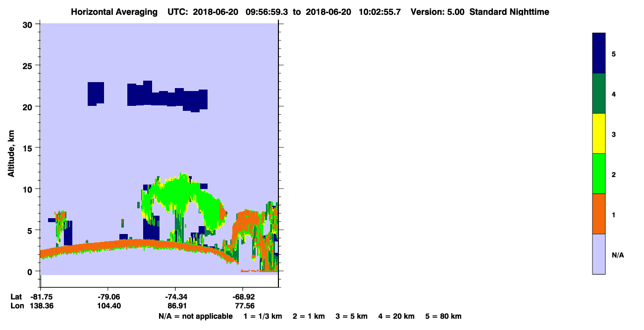
Task: Click the colorbar label 'N/A'
Action: tap(617, 255)
